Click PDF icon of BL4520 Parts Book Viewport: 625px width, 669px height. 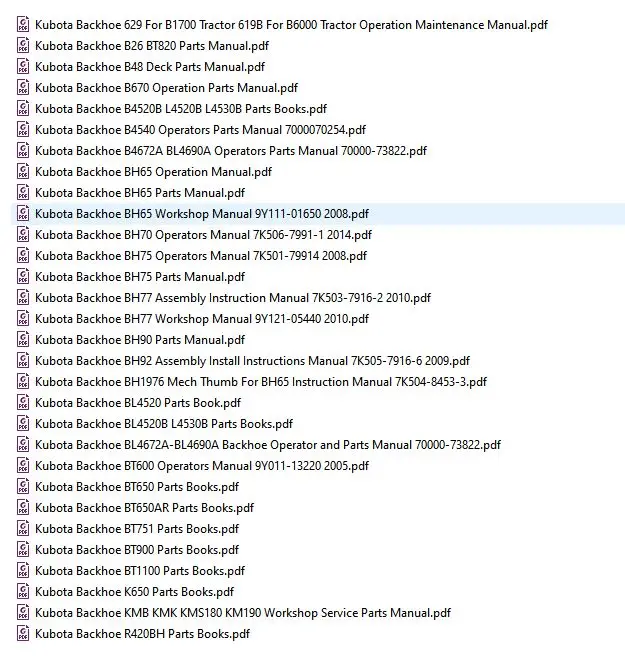pyautogui.click(x=23, y=403)
